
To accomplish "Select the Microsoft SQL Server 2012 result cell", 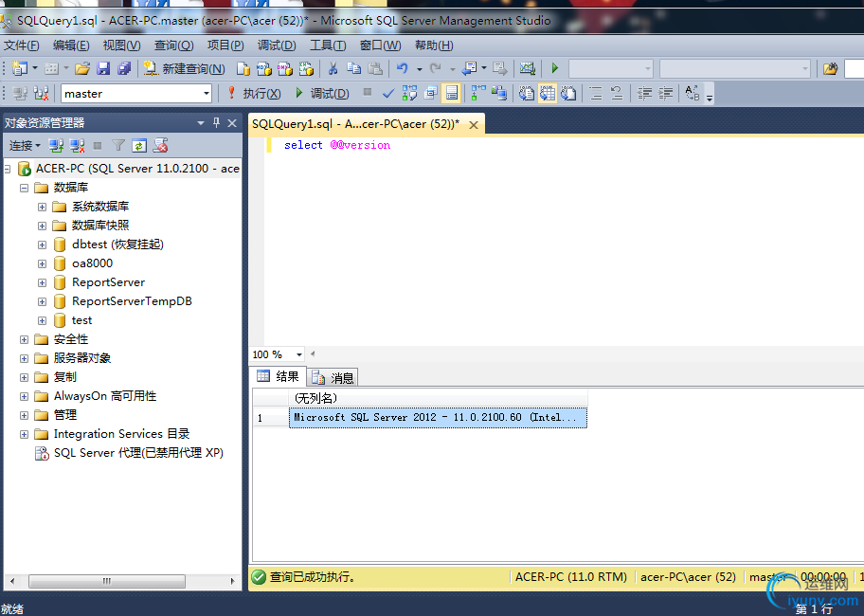I will coord(438,418).
